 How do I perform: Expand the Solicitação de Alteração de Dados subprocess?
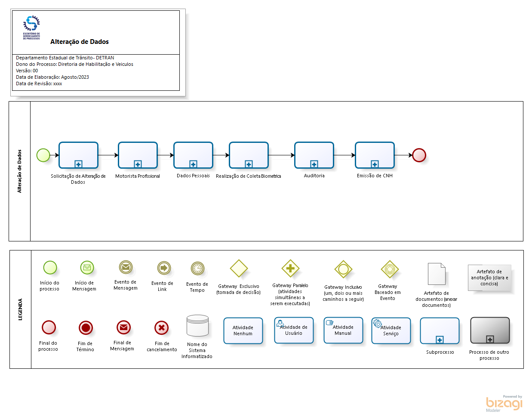tap(78, 164)
